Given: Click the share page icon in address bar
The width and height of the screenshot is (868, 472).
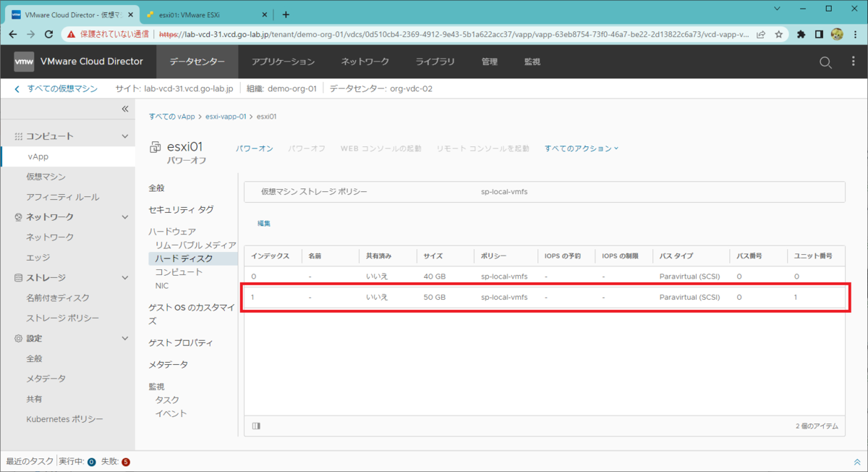Looking at the screenshot, I should (x=762, y=34).
